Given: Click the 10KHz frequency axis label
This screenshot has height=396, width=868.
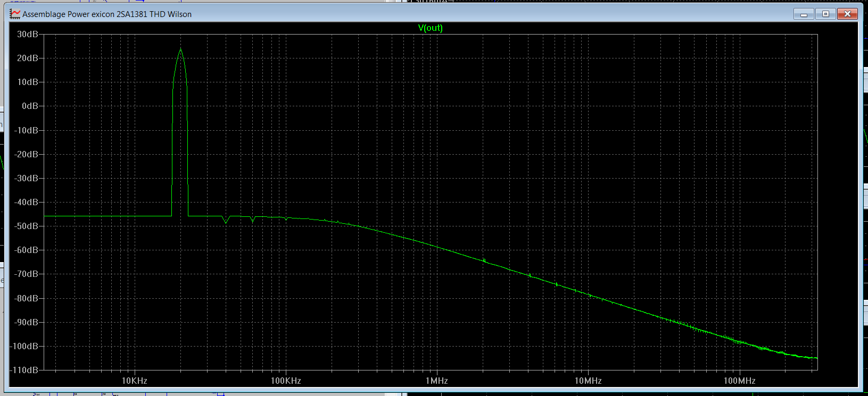Looking at the screenshot, I should [x=134, y=381].
